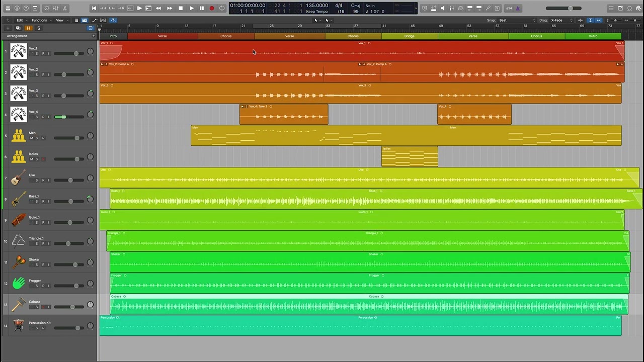Select the Bridge arrangement marker
The width and height of the screenshot is (644, 362).
410,36
